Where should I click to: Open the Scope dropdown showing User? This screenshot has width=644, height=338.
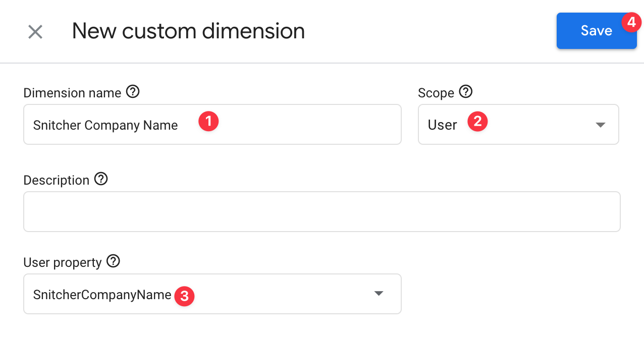click(518, 124)
